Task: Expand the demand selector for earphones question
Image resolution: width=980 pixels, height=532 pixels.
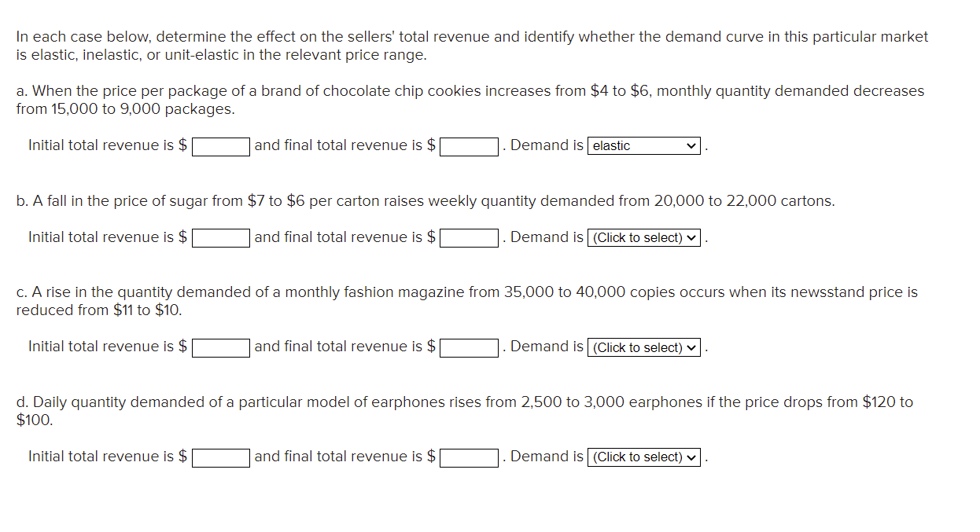Action: (x=691, y=457)
